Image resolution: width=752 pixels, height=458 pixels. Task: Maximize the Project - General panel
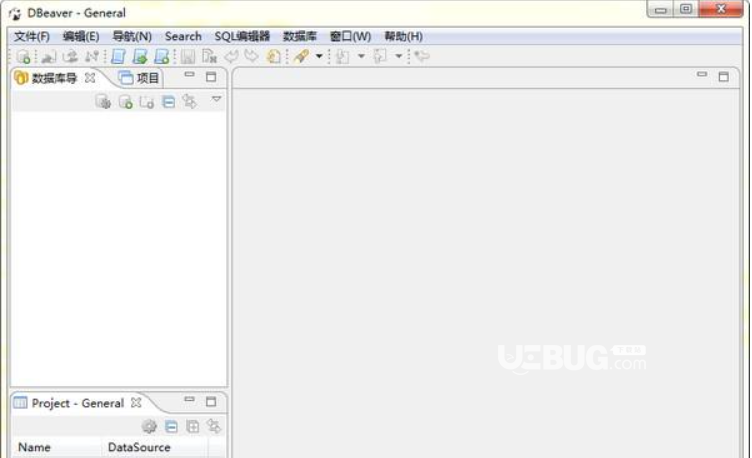click(x=211, y=401)
